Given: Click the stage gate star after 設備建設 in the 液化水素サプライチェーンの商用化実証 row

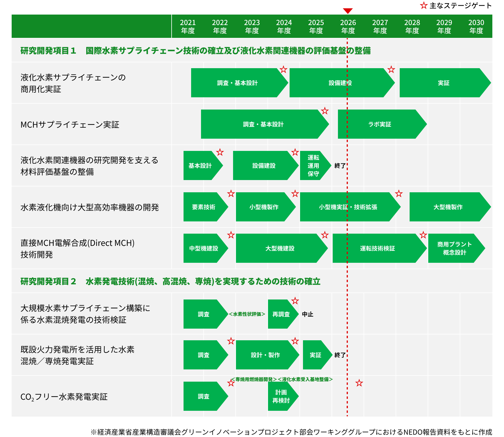Looking at the screenshot, I should (x=391, y=69).
